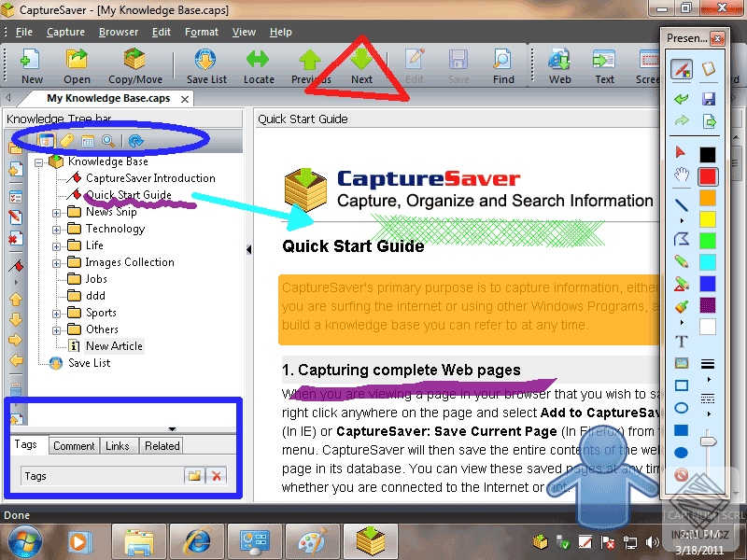Viewport: 747px width, 560px height.
Task: Expand the Others folder
Action: tap(56, 330)
